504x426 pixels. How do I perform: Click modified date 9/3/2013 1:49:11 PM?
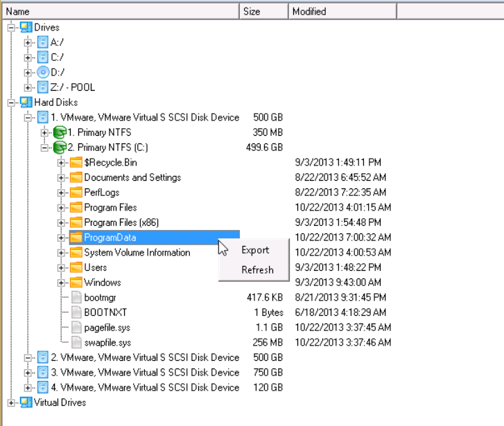click(x=338, y=162)
